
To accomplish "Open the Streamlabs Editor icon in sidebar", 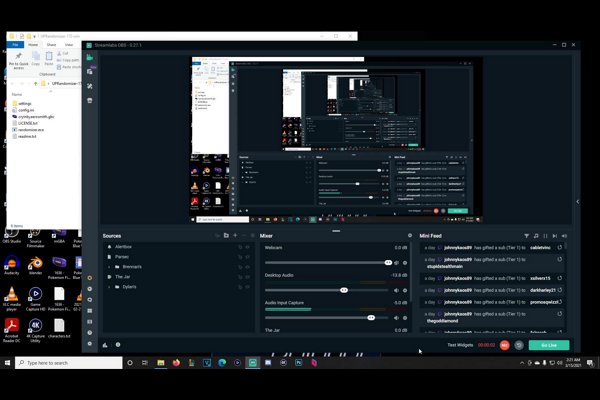I will [90, 57].
